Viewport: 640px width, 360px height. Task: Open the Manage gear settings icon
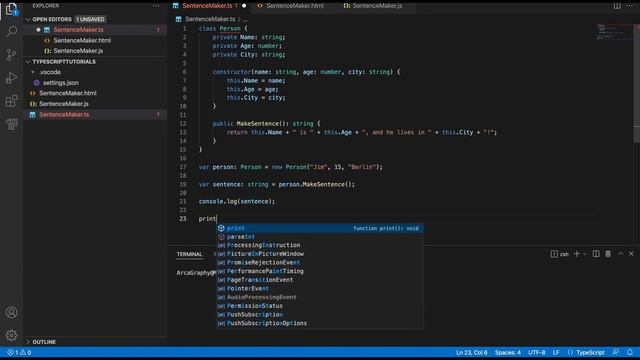tap(11, 335)
